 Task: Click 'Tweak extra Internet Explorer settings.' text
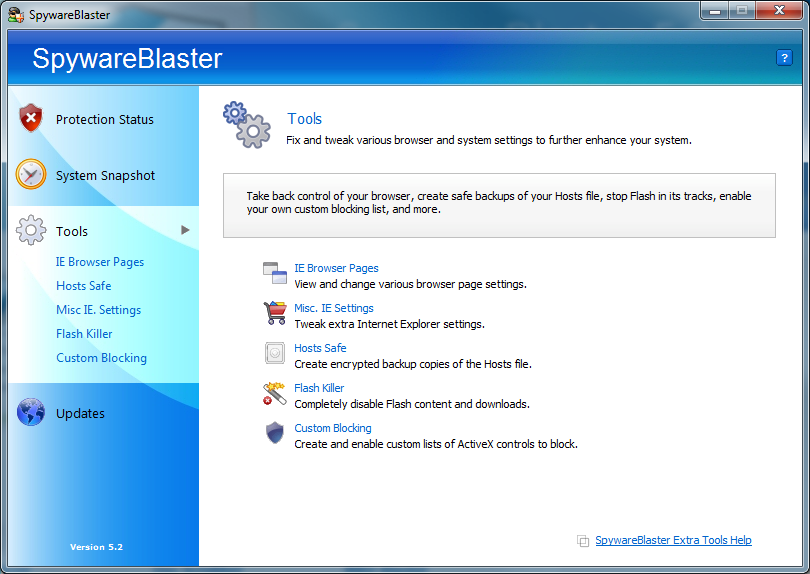[390, 324]
